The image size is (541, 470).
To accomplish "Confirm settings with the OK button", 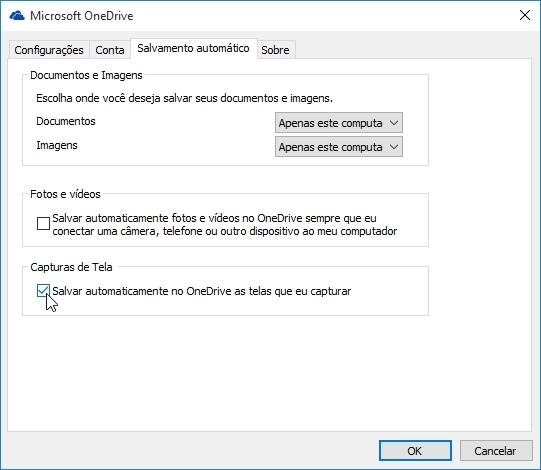I will coord(415,451).
